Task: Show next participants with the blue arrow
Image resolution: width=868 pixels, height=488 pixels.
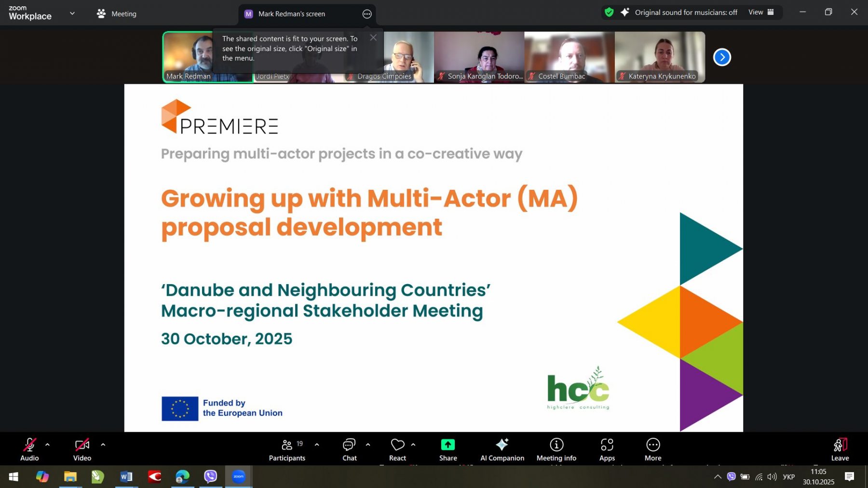Action: click(721, 57)
